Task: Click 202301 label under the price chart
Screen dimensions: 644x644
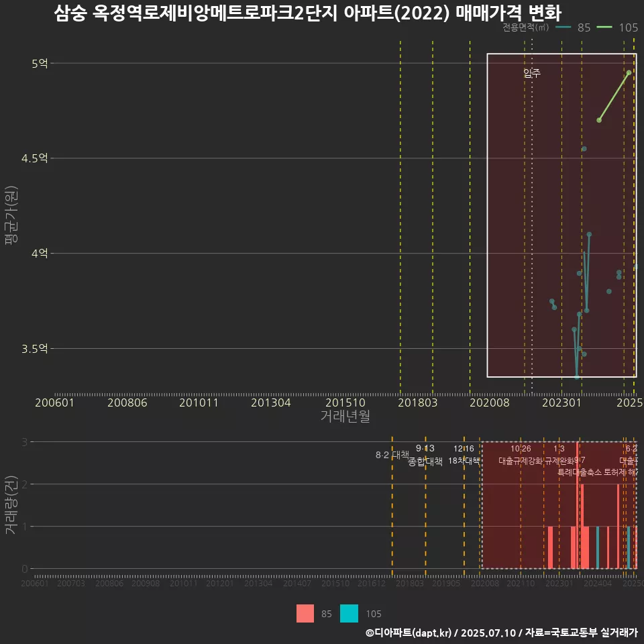Action: [561, 402]
